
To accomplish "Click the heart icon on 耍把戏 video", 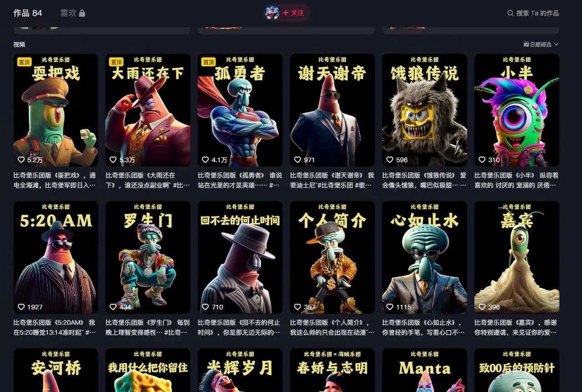I will pos(21,160).
